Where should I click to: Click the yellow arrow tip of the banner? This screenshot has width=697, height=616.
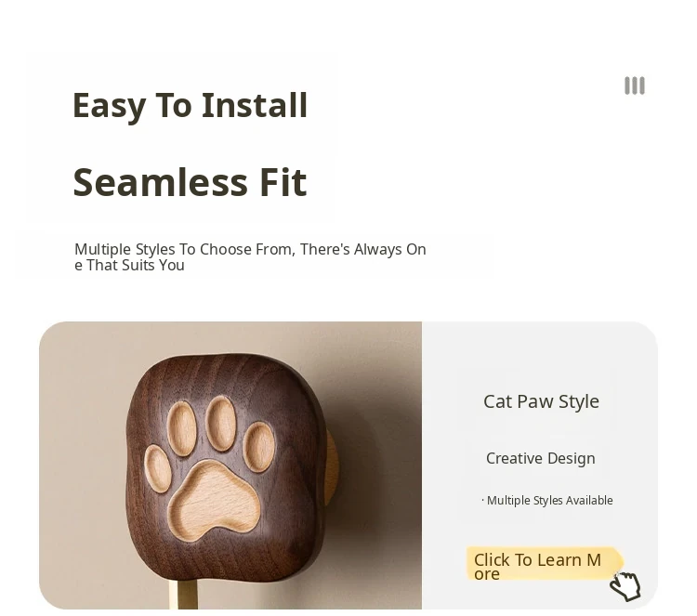point(618,561)
